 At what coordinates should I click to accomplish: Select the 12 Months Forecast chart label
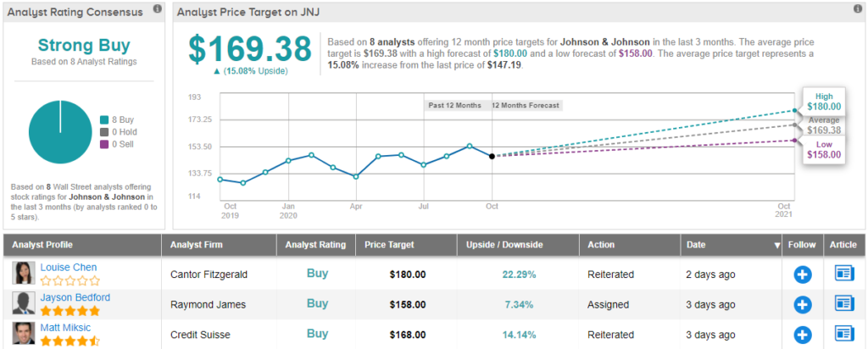click(526, 106)
